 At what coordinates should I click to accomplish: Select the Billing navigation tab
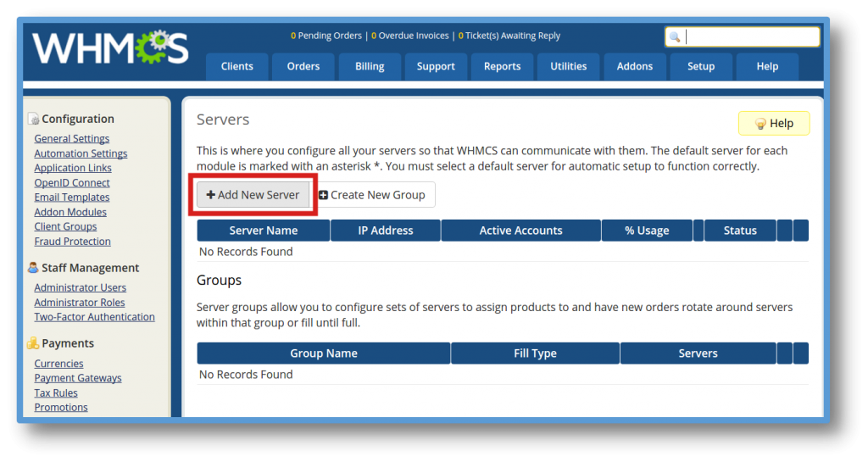point(369,66)
